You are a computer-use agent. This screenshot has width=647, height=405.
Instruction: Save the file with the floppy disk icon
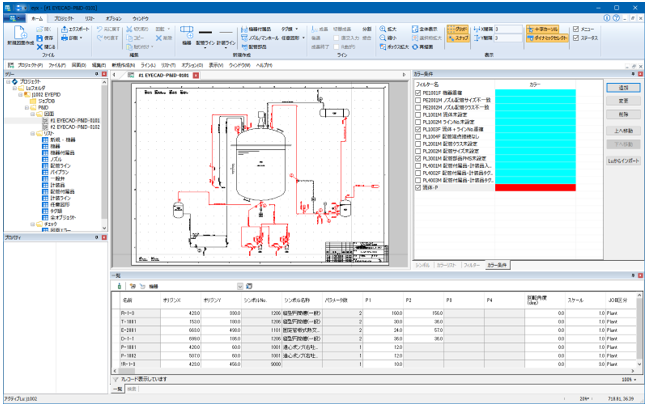click(x=40, y=38)
